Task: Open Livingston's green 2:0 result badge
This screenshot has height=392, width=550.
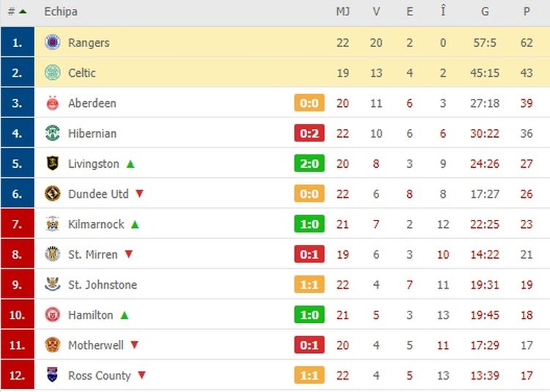Action: tap(309, 163)
